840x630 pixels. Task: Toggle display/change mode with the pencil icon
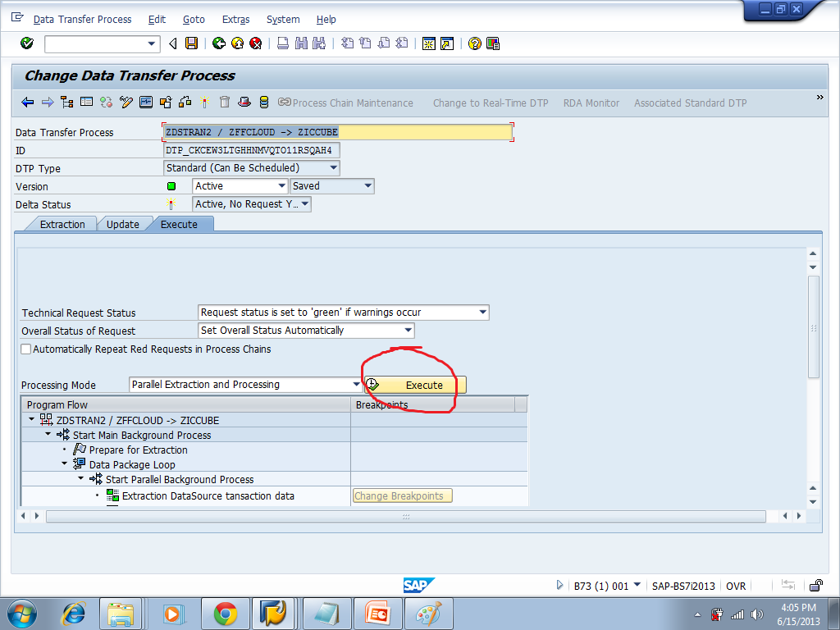[126, 103]
